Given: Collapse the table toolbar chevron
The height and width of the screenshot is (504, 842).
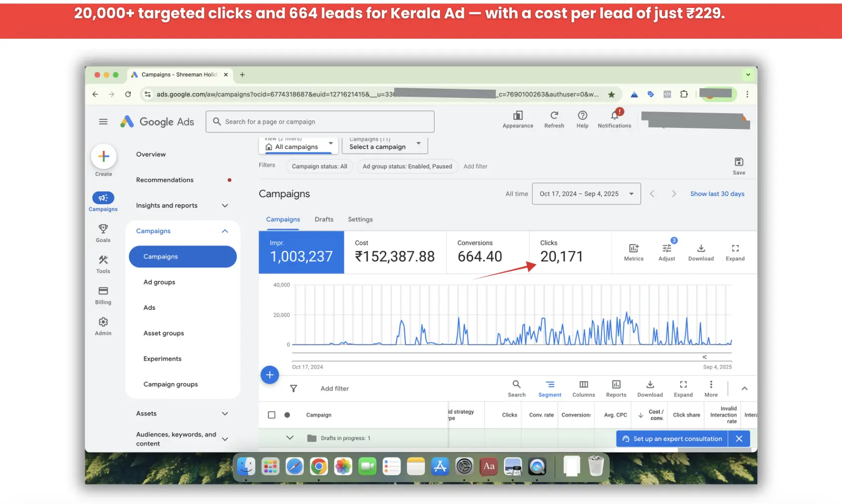Looking at the screenshot, I should (x=744, y=388).
